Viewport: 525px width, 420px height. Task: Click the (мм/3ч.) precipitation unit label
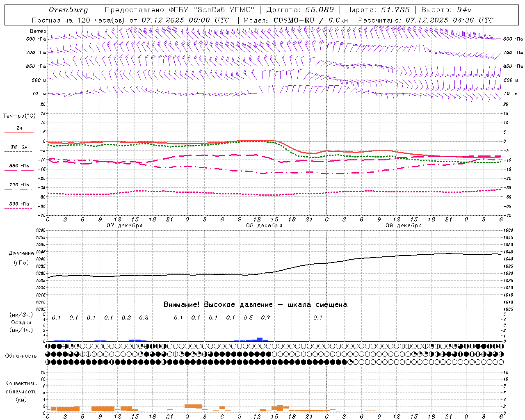tap(21, 315)
